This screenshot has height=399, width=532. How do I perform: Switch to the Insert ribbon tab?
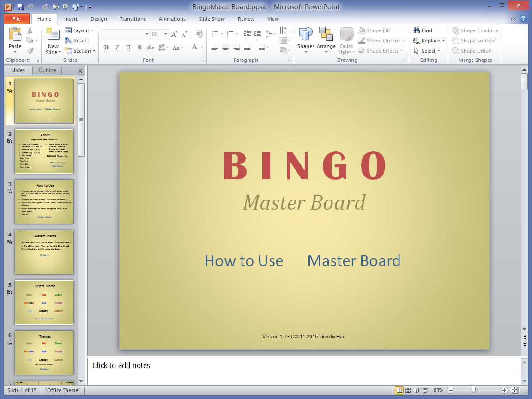coord(71,19)
